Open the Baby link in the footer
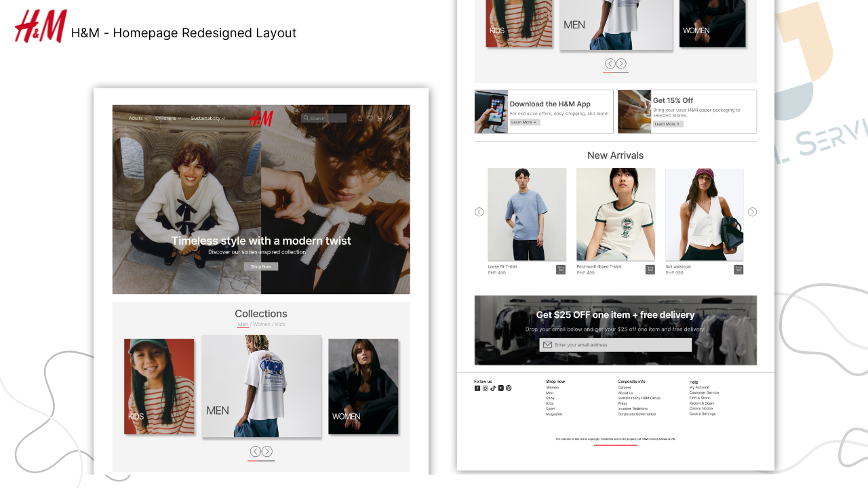Viewport: 868px width, 488px height. 551,398
